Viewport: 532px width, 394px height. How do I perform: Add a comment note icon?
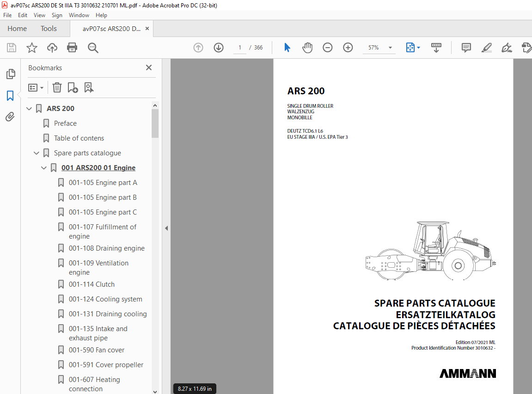point(466,48)
